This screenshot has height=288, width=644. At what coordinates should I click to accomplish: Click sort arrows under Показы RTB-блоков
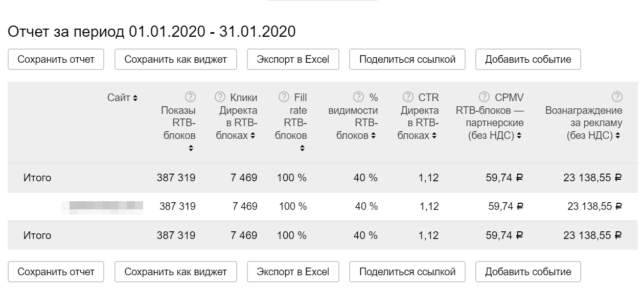click(x=191, y=149)
